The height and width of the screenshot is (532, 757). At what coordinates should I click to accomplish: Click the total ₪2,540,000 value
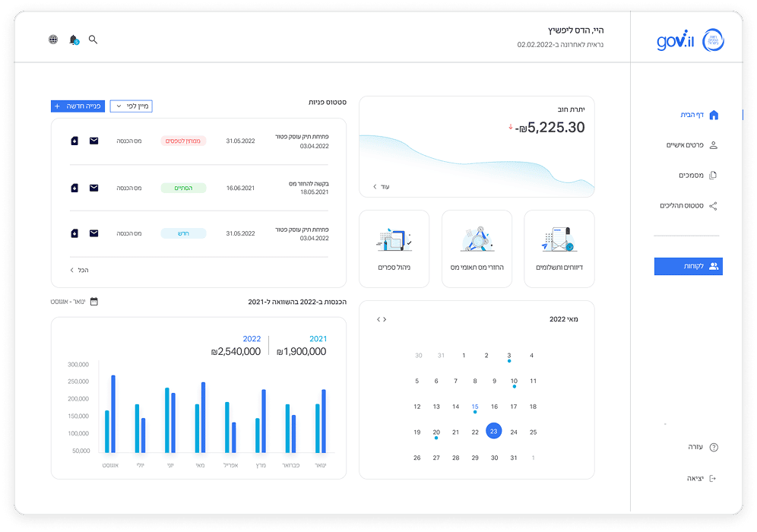click(236, 351)
